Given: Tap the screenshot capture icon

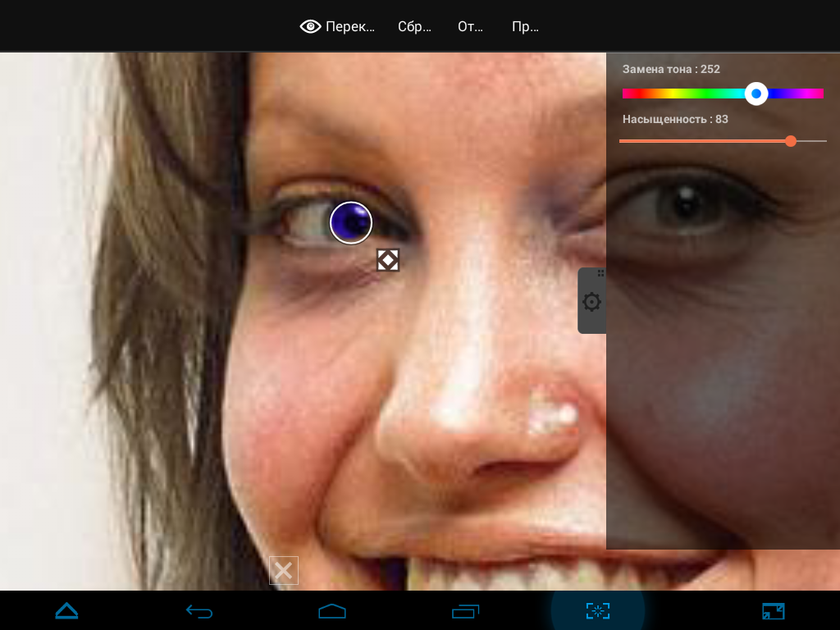Looking at the screenshot, I should coord(598,610).
